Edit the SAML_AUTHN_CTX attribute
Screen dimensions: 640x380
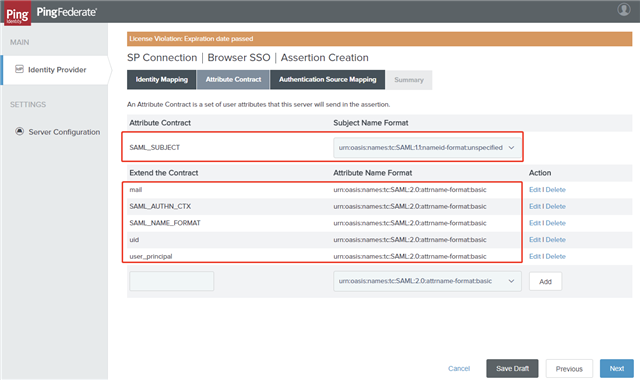tap(535, 207)
